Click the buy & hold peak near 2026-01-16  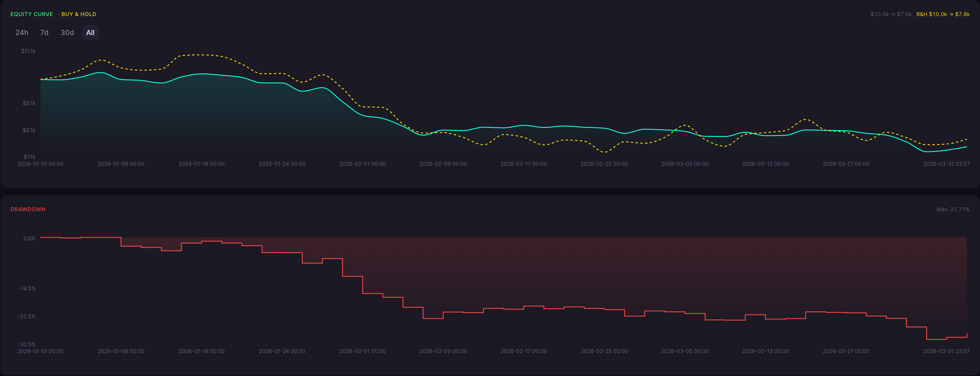coord(201,55)
